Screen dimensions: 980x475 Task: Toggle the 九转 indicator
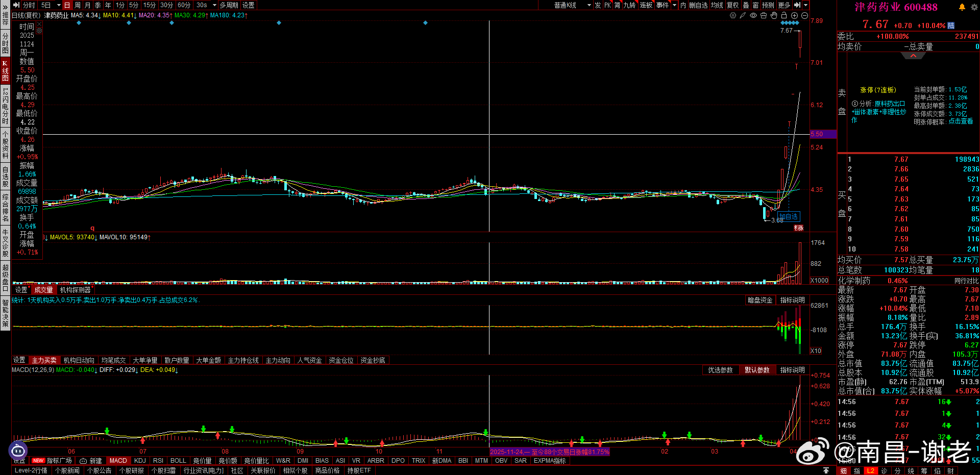[x=629, y=5]
